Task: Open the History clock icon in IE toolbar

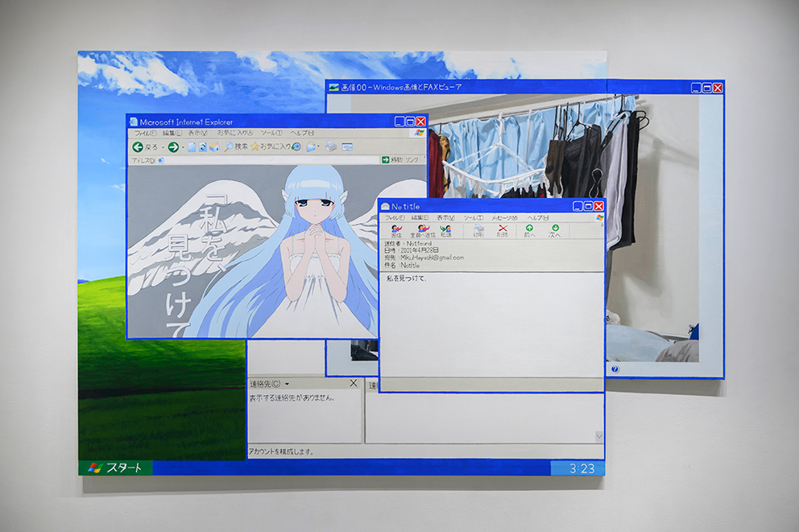Action: coord(296,146)
